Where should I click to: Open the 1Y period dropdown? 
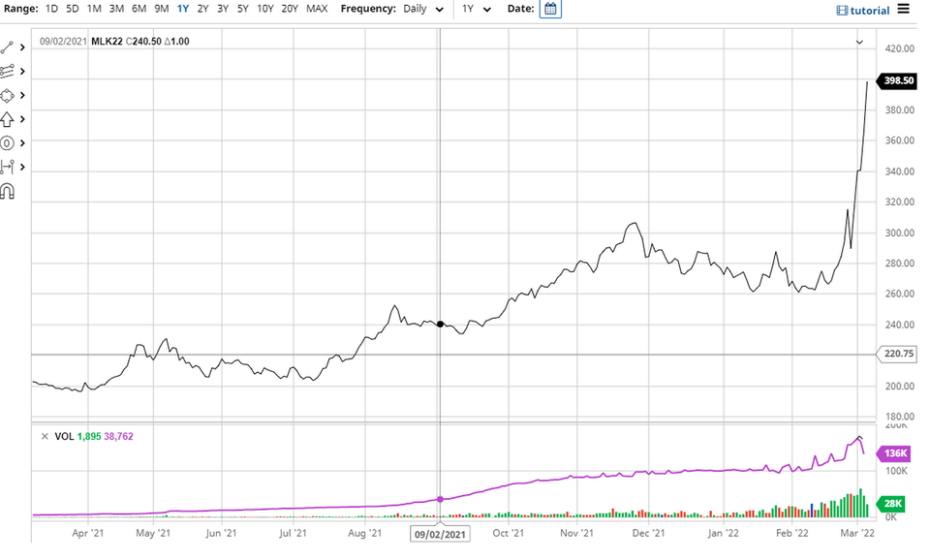(x=475, y=9)
